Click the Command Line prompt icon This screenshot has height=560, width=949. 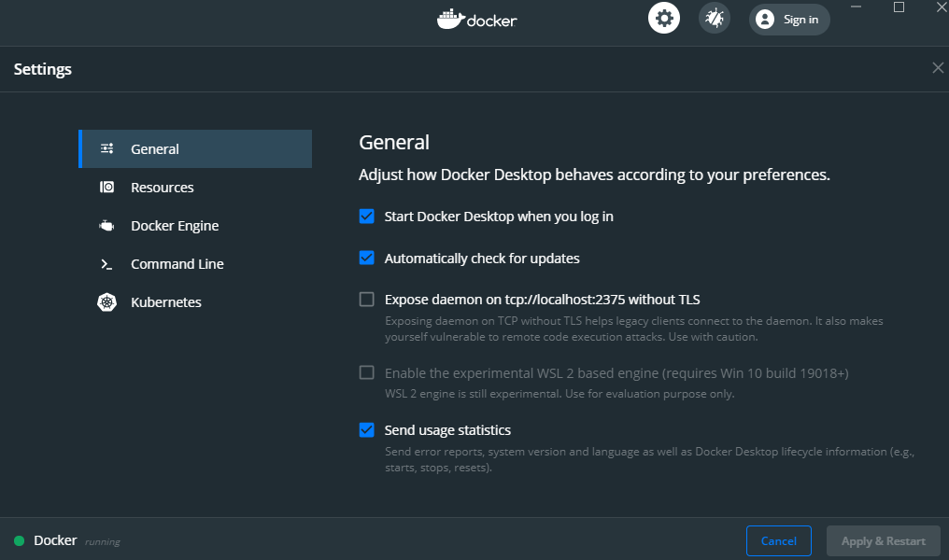click(107, 264)
